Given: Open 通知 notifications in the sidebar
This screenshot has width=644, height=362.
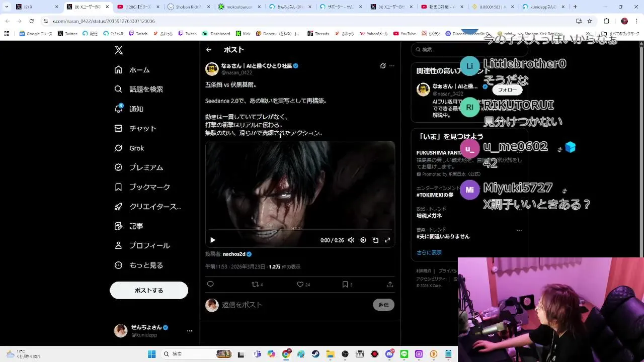Looking at the screenshot, I should 129,109.
